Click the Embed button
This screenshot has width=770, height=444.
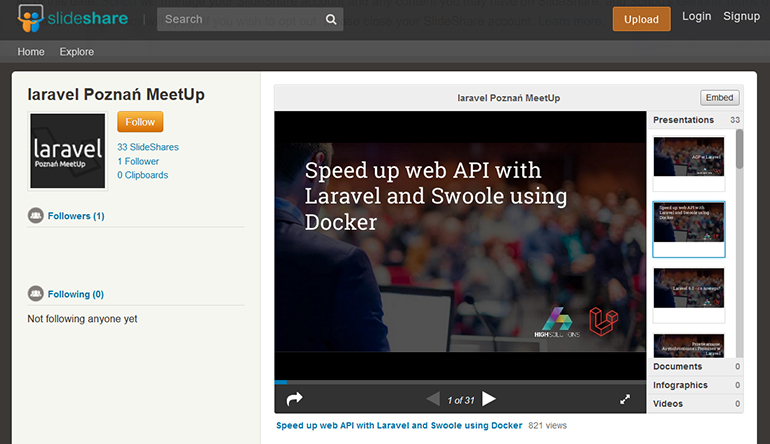(x=719, y=98)
